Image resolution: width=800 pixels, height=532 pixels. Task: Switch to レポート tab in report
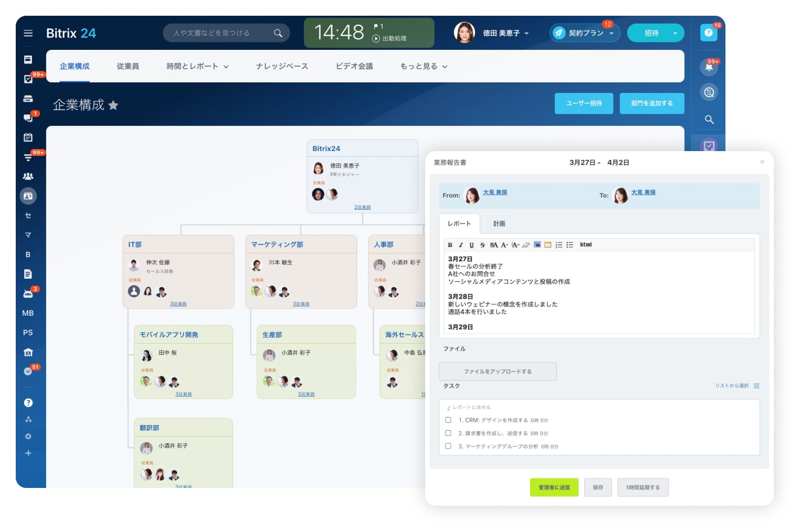(459, 224)
